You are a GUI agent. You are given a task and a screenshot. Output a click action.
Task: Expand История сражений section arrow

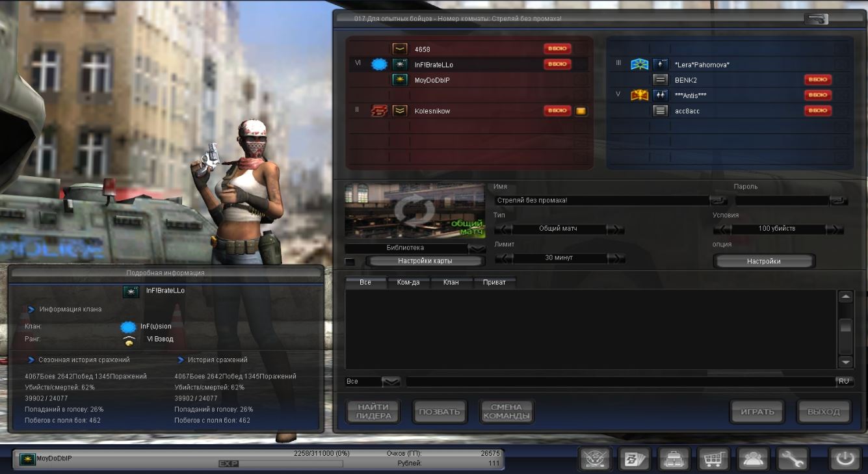point(180,360)
